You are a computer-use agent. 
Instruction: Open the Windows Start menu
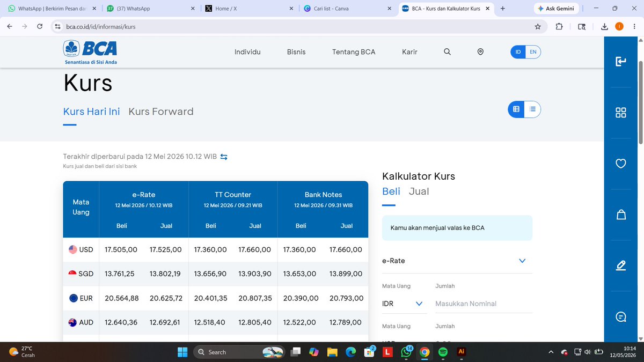[182, 352]
